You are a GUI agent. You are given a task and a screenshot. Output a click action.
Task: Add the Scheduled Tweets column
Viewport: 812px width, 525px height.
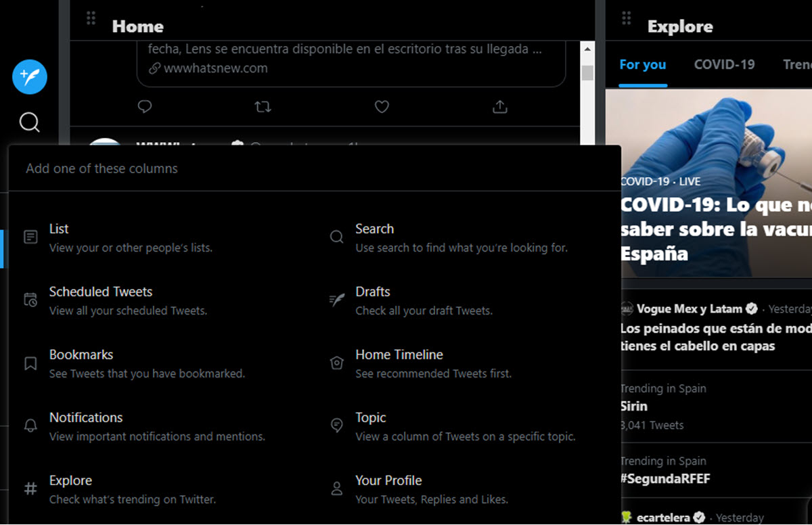click(100, 292)
